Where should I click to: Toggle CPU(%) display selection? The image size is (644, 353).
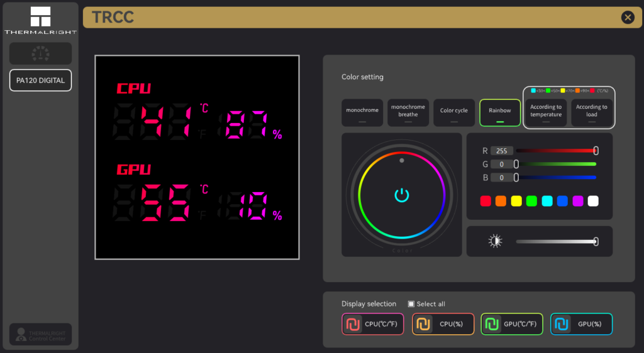point(443,324)
